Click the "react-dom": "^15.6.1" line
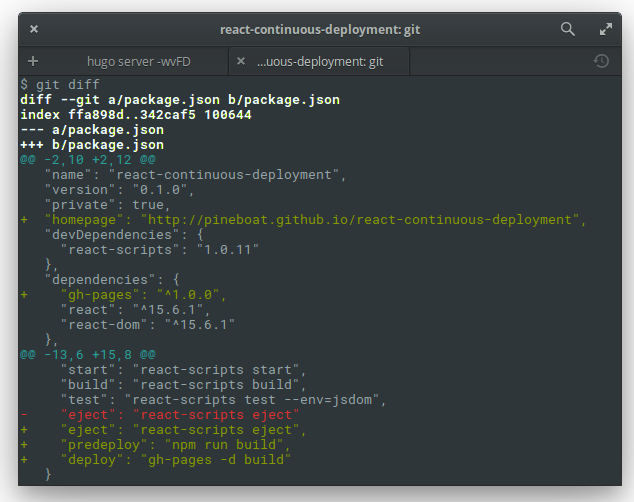This screenshot has height=502, width=634. (x=147, y=325)
